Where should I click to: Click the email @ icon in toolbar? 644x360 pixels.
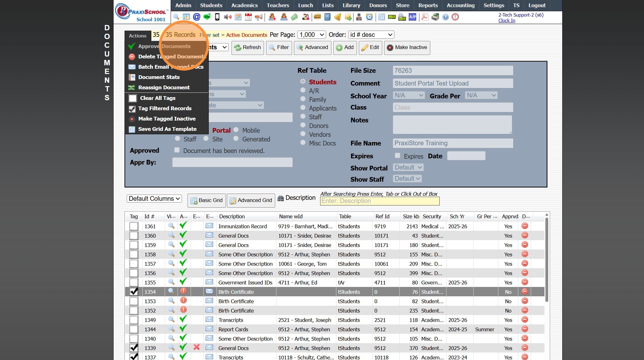pos(197,17)
